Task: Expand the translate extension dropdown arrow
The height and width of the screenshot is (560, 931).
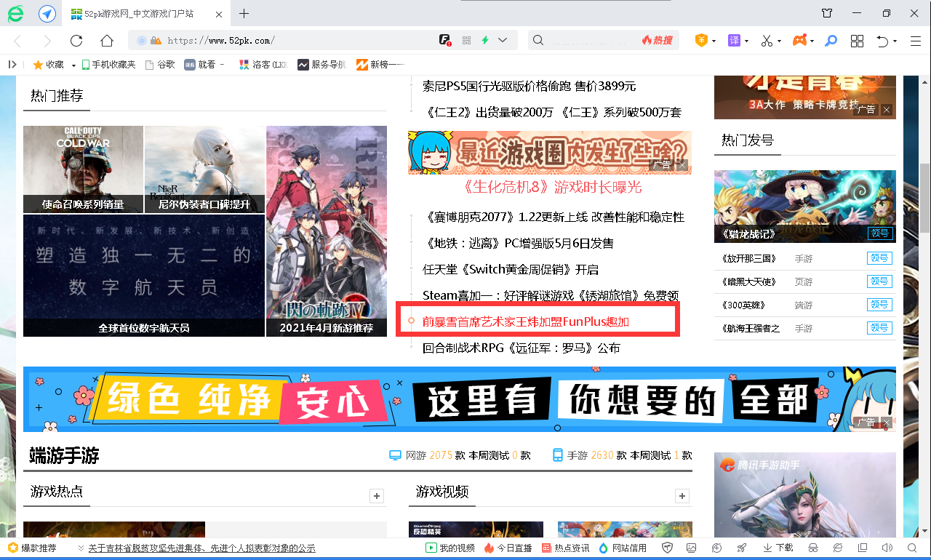Action: click(746, 41)
